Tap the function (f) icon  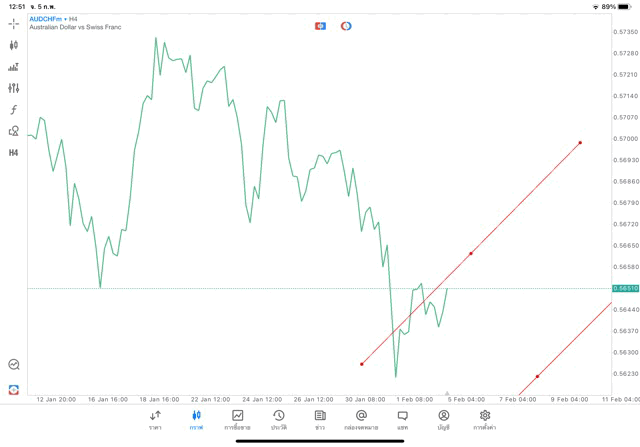tap(14, 110)
